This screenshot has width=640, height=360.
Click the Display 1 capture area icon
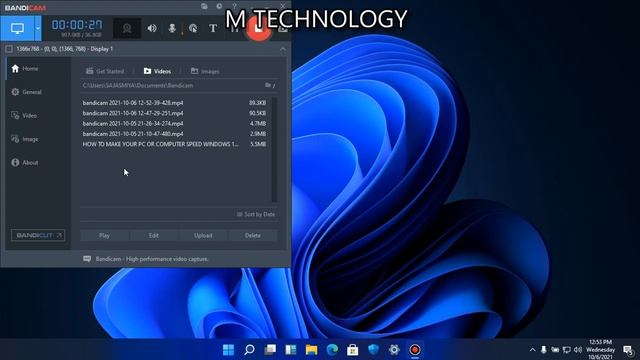tap(9, 49)
